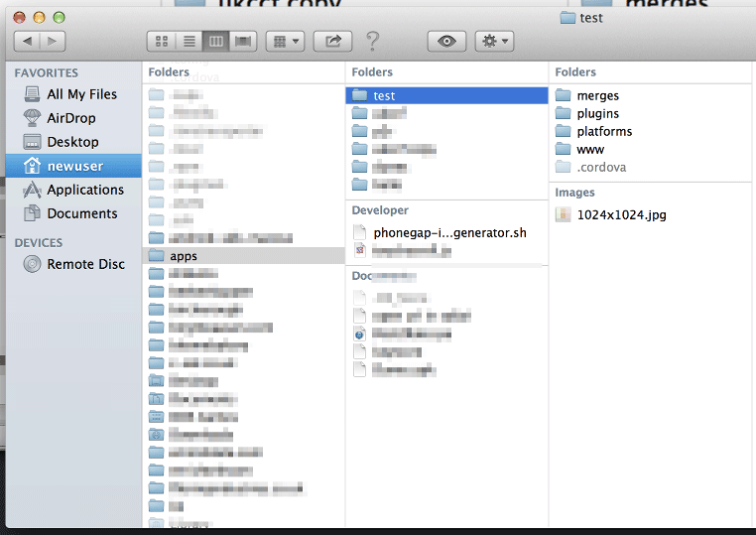
Task: Click the DEVICES sidebar header
Action: [x=39, y=242]
